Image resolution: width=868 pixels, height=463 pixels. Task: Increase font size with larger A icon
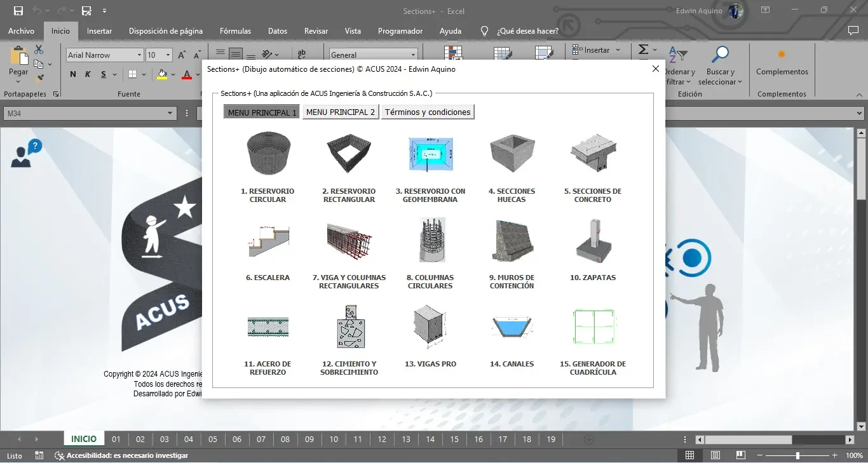(182, 55)
